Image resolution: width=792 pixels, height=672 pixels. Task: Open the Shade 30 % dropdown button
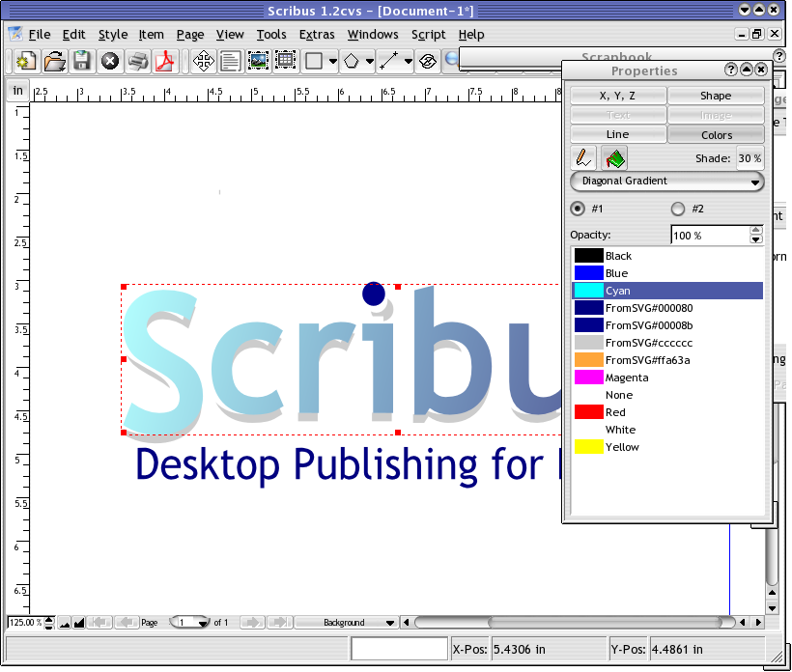(x=750, y=158)
